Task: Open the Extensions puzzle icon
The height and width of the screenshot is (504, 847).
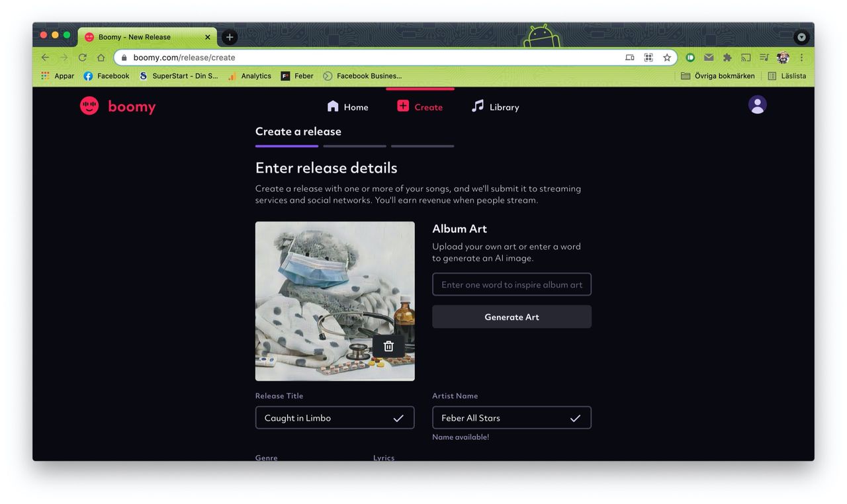Action: pos(727,58)
